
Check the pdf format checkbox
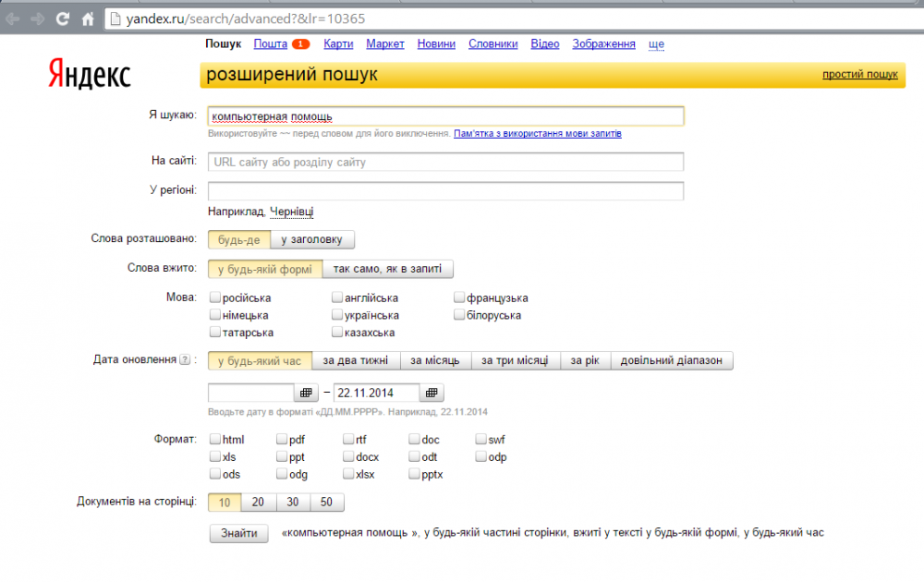coord(282,440)
